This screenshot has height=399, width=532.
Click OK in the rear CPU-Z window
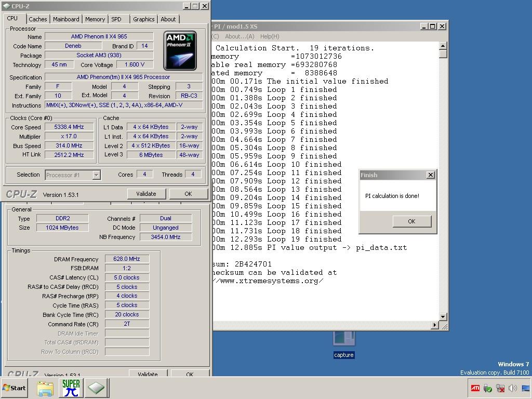pos(190,373)
